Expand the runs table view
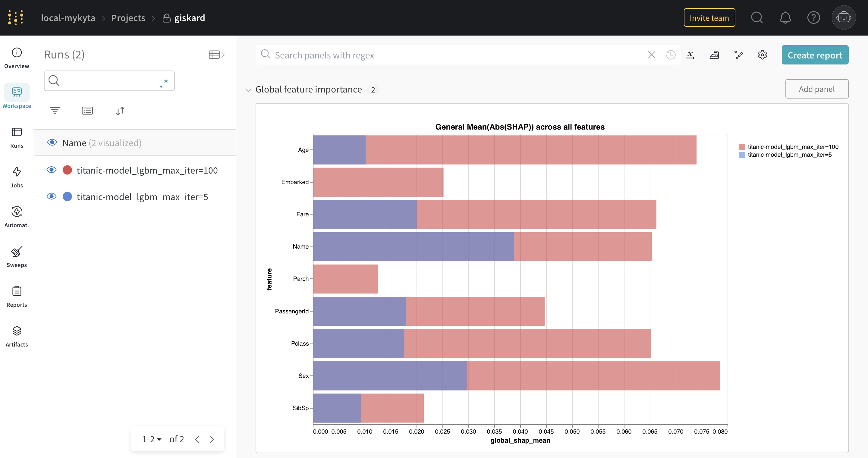 (217, 55)
